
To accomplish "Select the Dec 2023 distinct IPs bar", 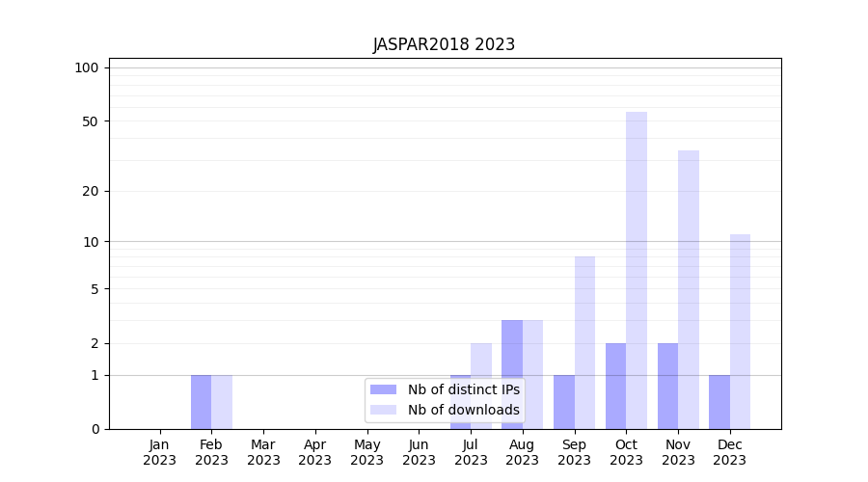I will (x=719, y=402).
